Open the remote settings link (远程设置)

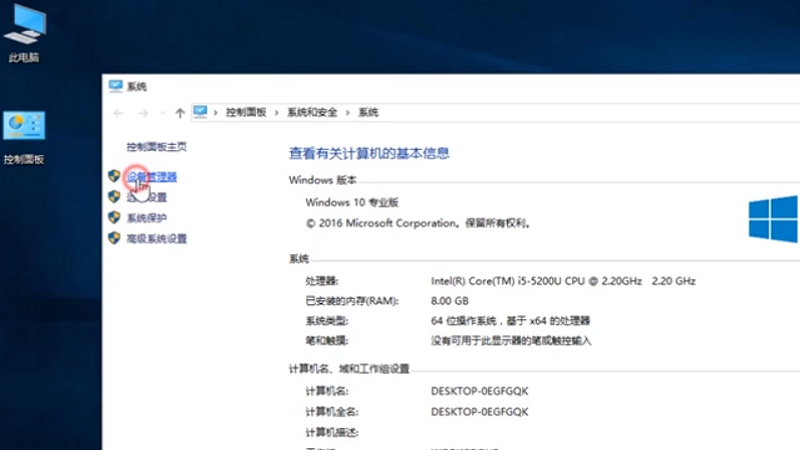[146, 197]
